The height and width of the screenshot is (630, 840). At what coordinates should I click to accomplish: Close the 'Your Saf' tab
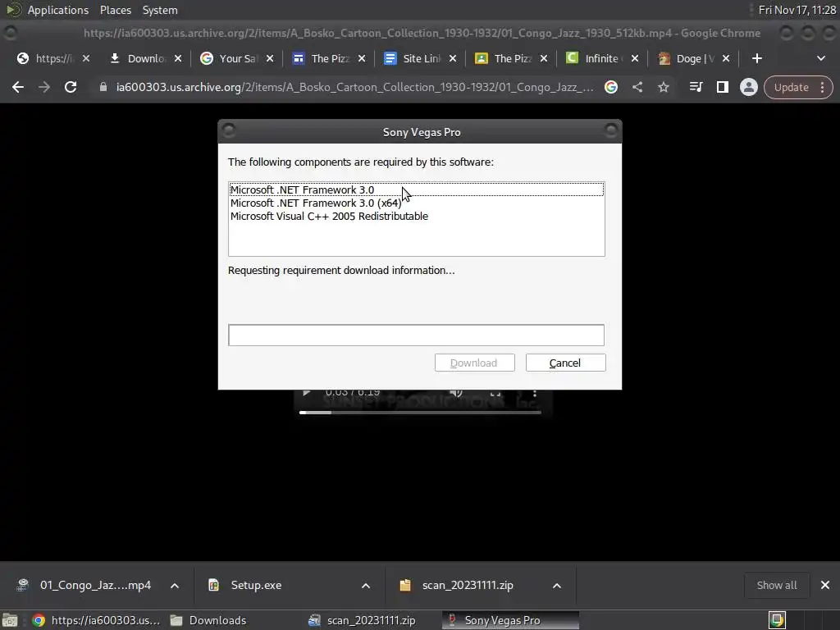click(x=270, y=58)
